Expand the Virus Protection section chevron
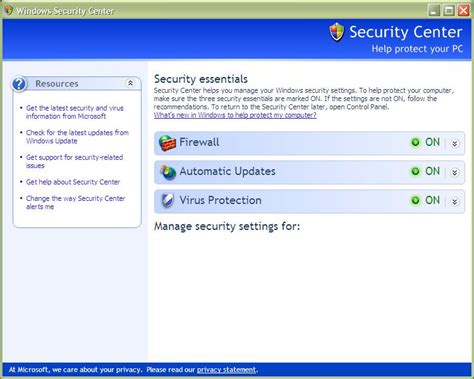Screen dimensions: 474x379 tap(454, 202)
